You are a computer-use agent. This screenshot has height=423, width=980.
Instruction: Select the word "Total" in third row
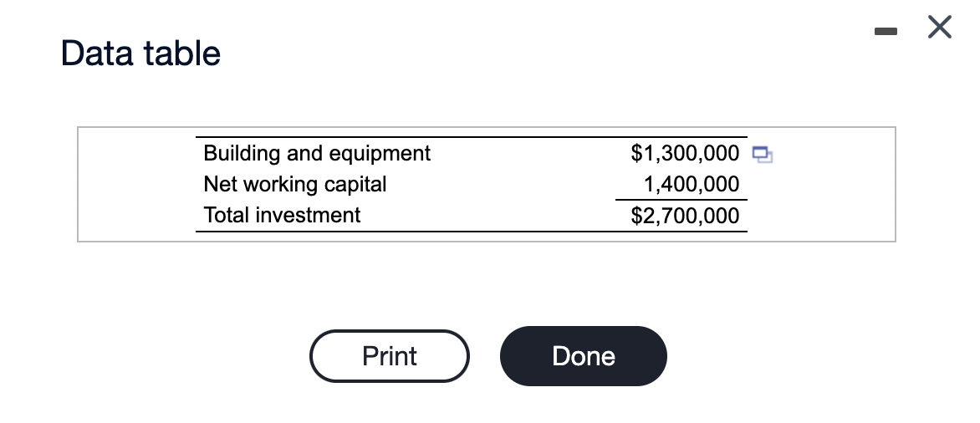click(x=227, y=215)
